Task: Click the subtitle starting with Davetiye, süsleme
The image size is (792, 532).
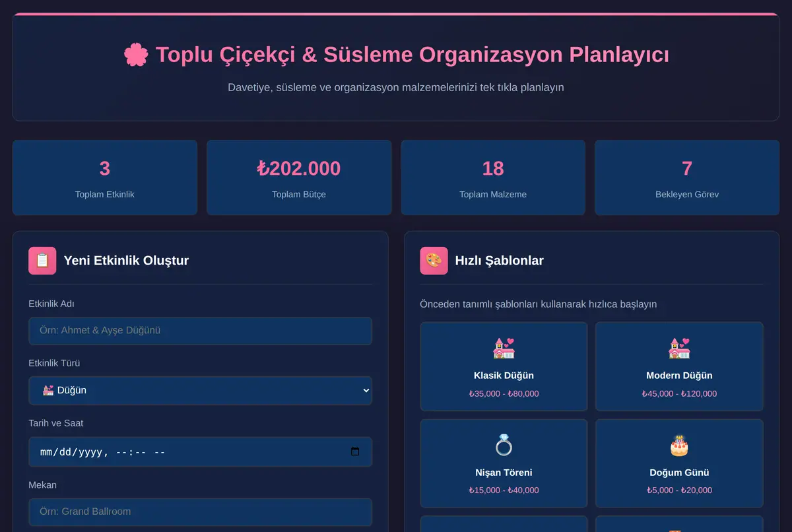Action: 396,87
